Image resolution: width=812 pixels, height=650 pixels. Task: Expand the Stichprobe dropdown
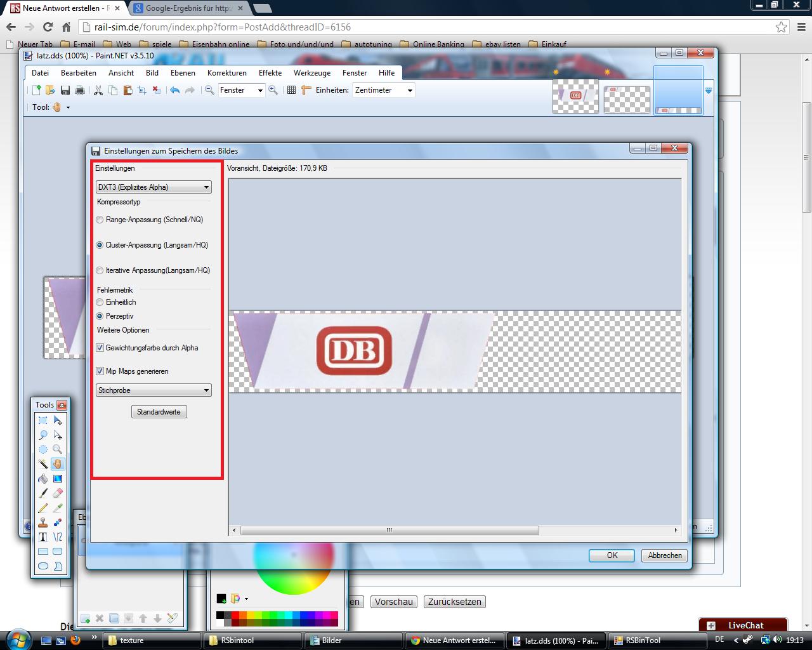click(154, 390)
